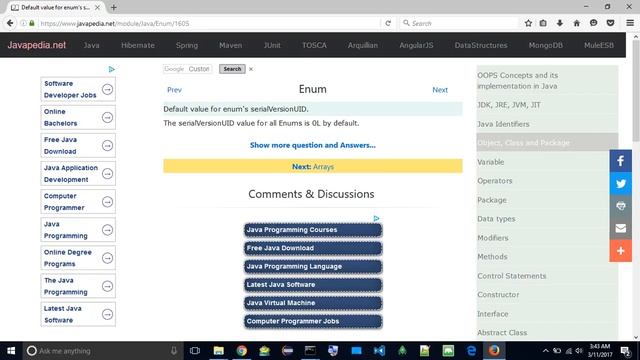Click the AdChoices icon above center ads
Image resolution: width=640 pixels, height=360 pixels.
[376, 219]
